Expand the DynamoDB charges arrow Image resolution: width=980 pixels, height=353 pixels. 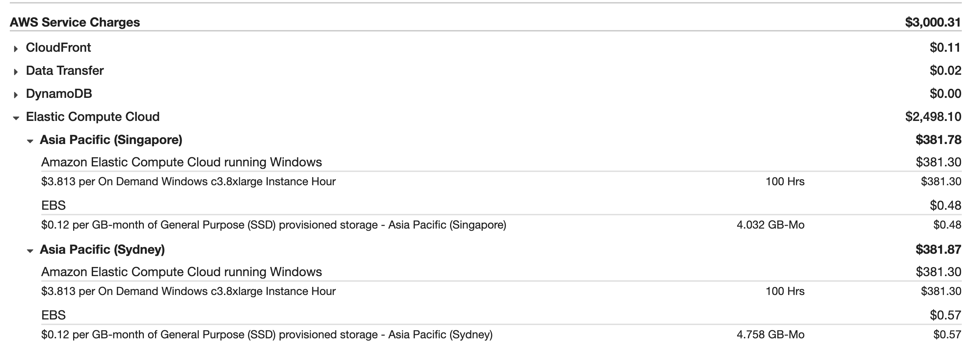point(16,95)
